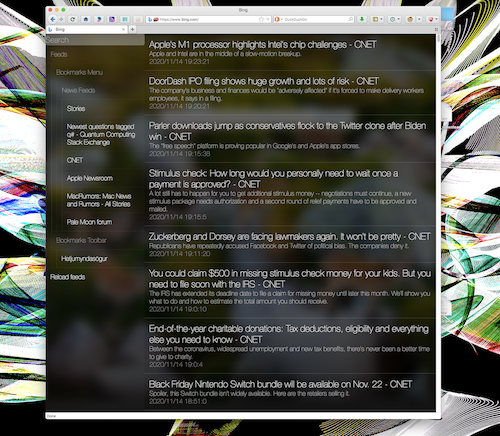This screenshot has height=436, width=500.
Task: Click the search magnifier in DuckDuckGo box
Action: pos(350,19)
